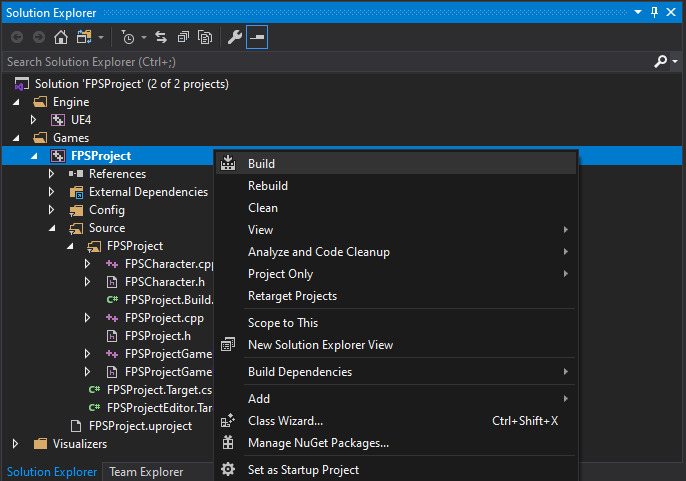Open Build Dependencies submenu

396,372
